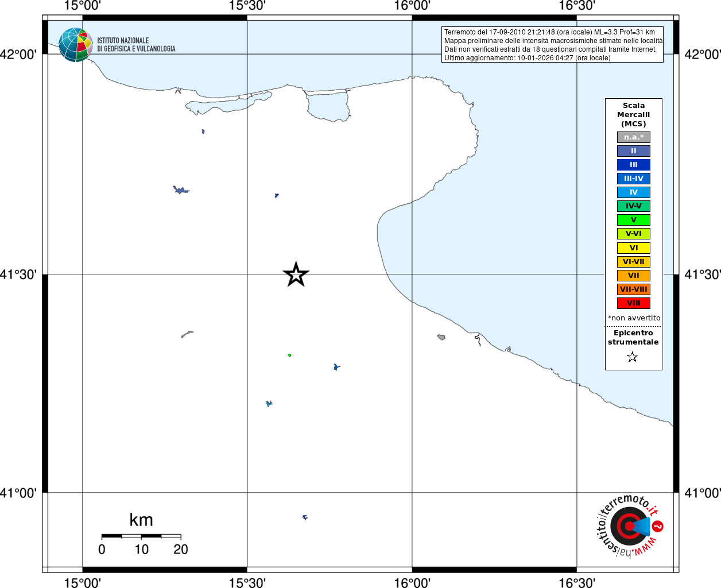721x588 pixels.
Task: Select the intensity IV legend swatch
Action: coord(634,192)
